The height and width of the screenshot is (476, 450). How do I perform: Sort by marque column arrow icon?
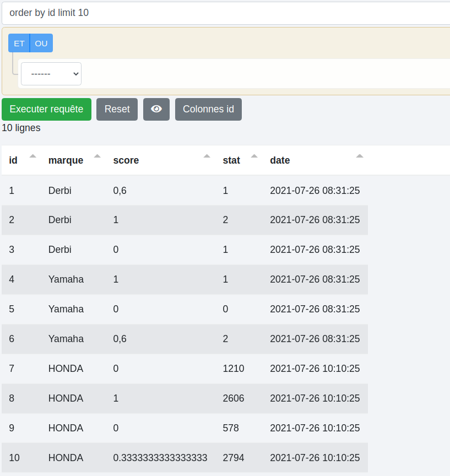[x=97, y=156]
